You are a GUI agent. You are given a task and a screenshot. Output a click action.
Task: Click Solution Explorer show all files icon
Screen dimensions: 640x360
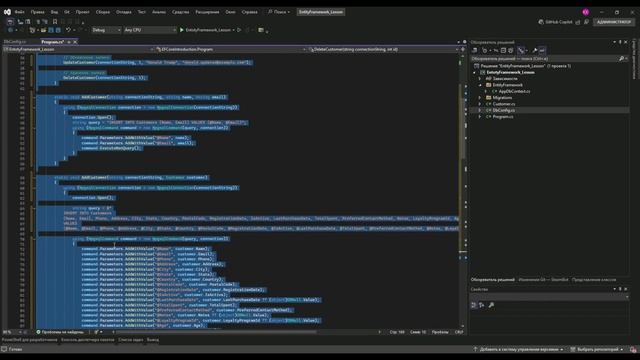pyautogui.click(x=511, y=50)
